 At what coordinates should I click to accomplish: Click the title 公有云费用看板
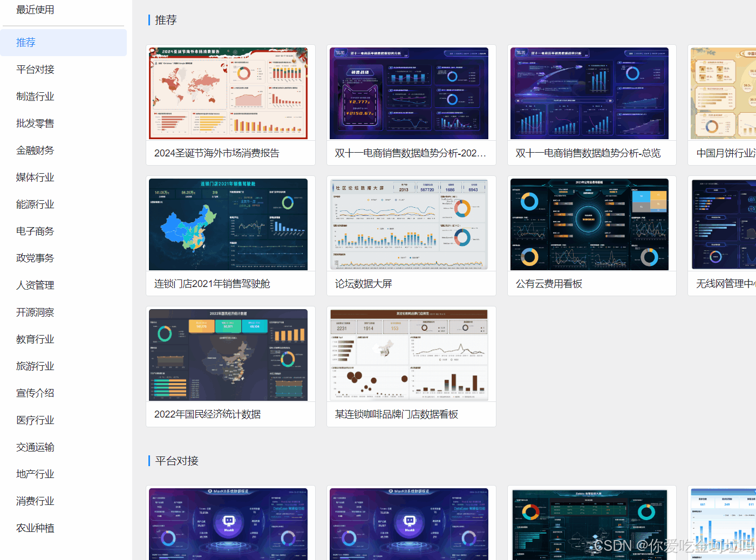coord(549,284)
